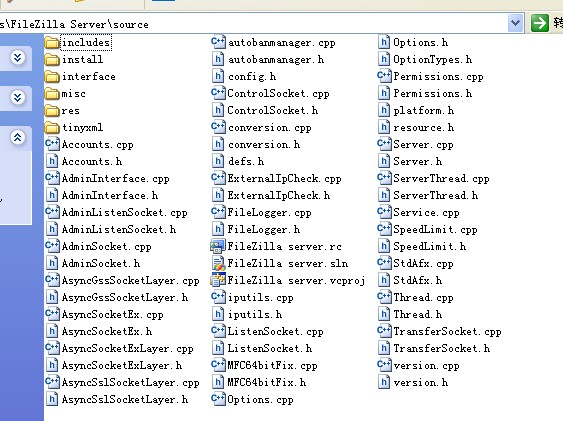This screenshot has width=563, height=421.
Task: Click the tinyxml folder icon
Action: click(x=52, y=127)
